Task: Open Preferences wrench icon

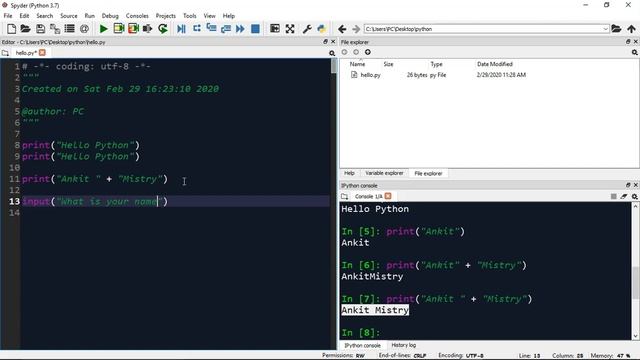Action: [x=307, y=29]
